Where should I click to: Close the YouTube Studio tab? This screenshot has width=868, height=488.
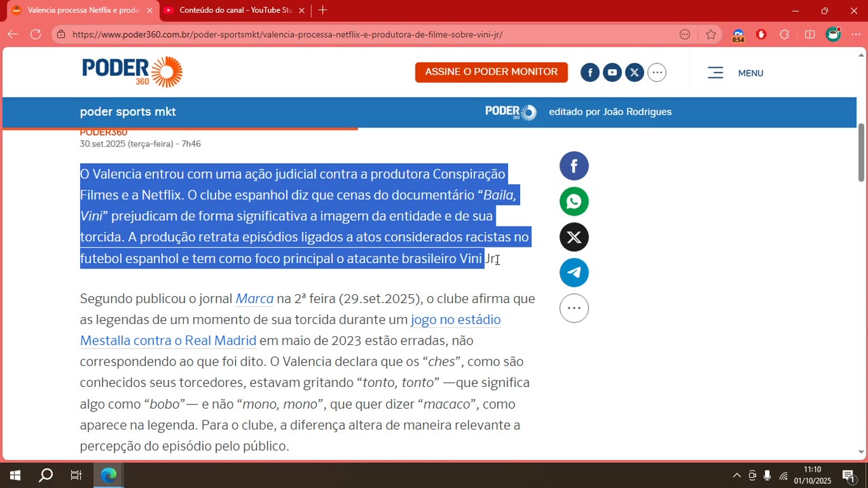pos(302,10)
